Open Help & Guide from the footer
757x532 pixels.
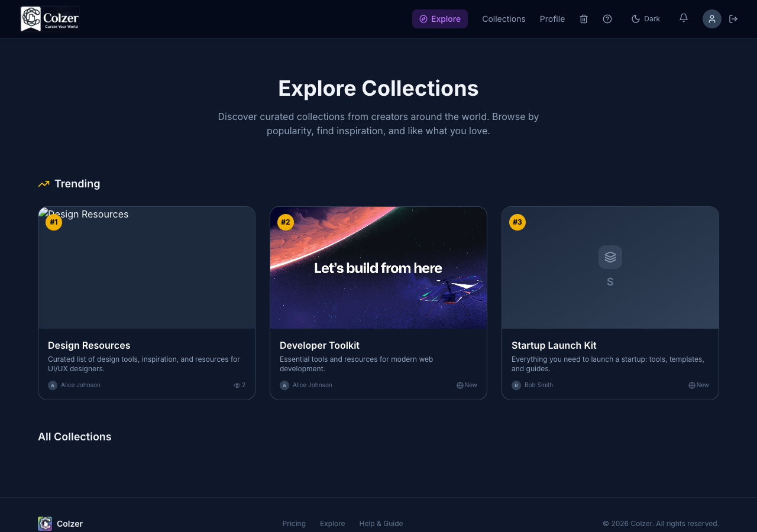click(x=381, y=523)
